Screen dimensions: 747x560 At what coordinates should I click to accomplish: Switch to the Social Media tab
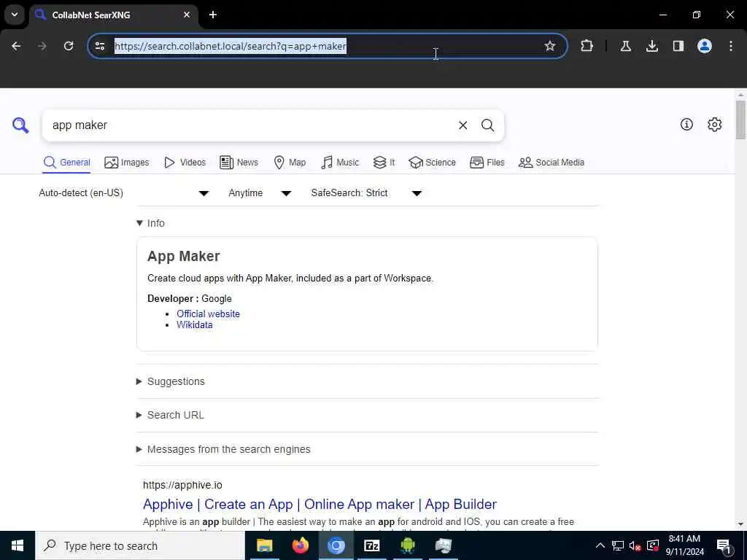[551, 163]
